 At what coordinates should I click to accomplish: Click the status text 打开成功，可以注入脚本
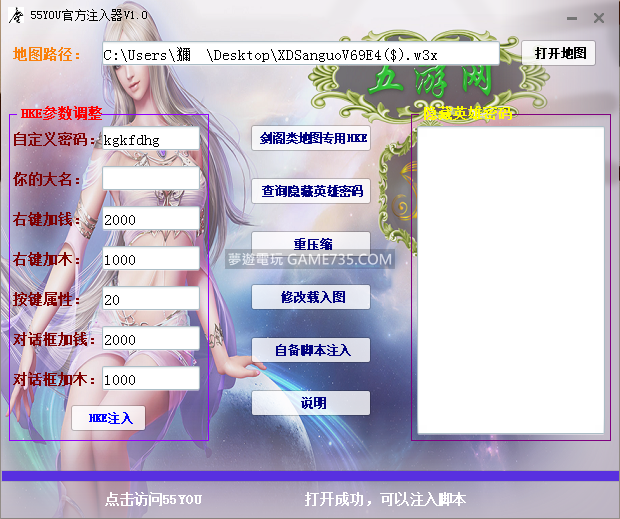(386, 499)
